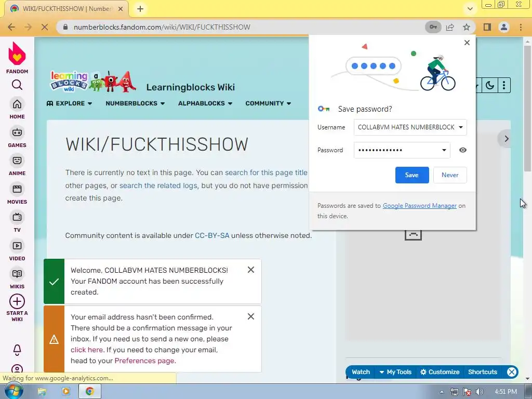532x399 pixels.
Task: Save the password
Action: [x=412, y=175]
